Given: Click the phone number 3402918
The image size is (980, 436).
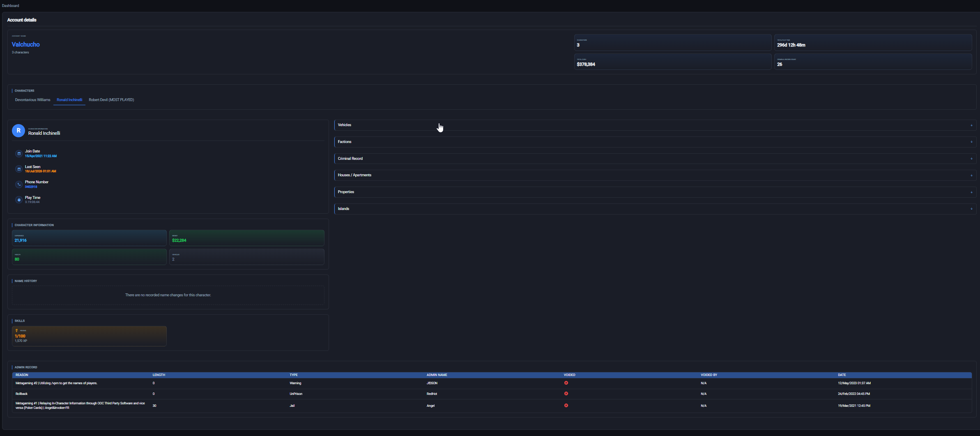Looking at the screenshot, I should [x=31, y=187].
